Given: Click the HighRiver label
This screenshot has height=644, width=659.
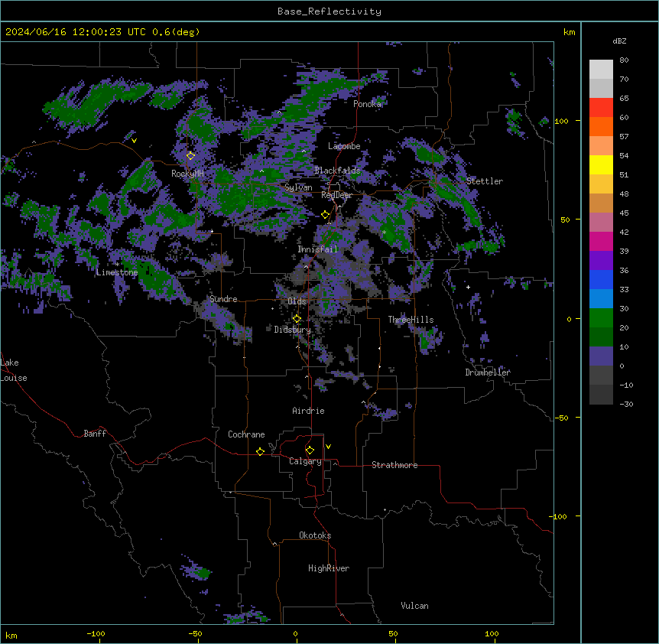Looking at the screenshot, I should click(x=329, y=568).
